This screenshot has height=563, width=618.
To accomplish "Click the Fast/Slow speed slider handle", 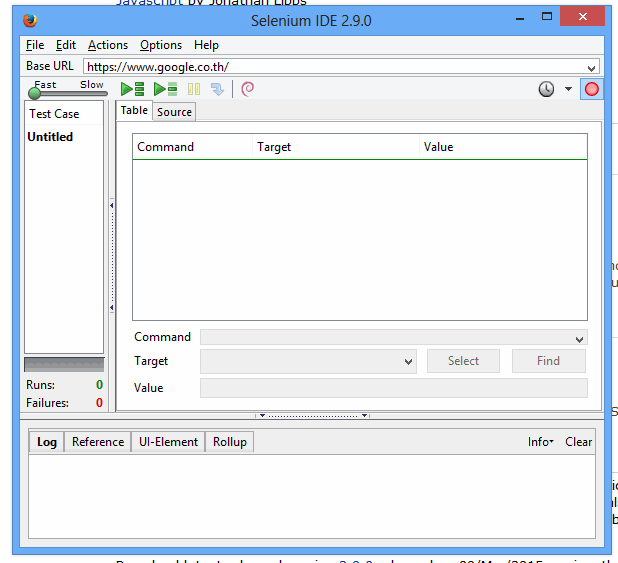I will point(34,93).
